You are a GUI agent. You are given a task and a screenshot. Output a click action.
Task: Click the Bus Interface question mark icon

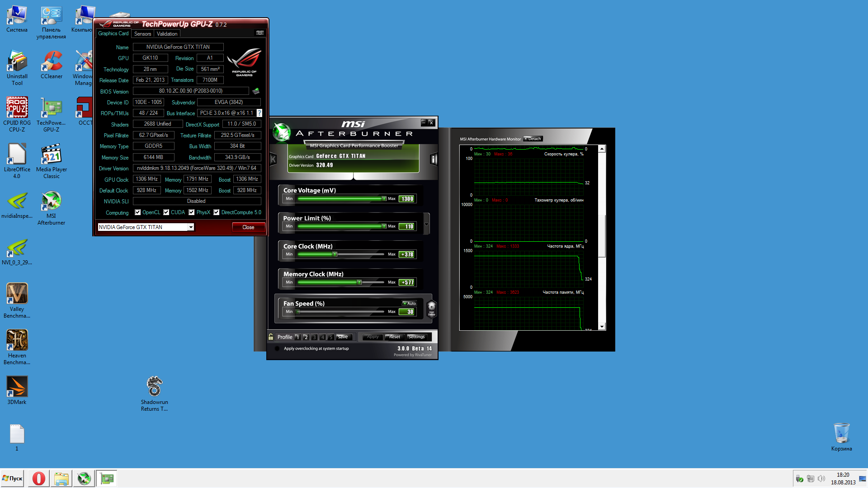(259, 113)
